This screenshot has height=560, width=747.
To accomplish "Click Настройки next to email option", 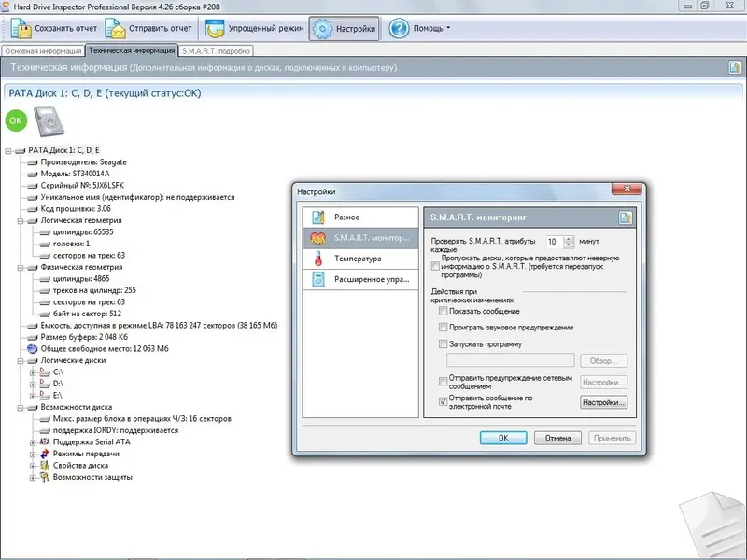I will coord(603,402).
